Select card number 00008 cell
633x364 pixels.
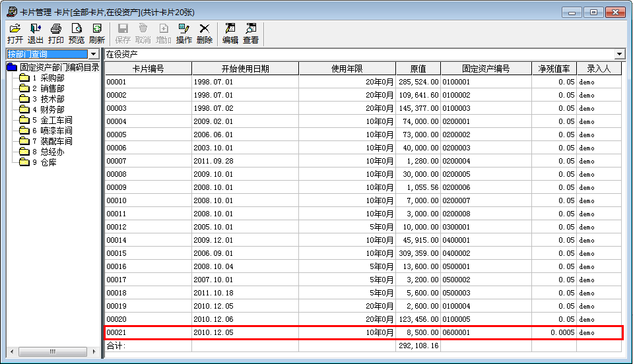pos(148,174)
